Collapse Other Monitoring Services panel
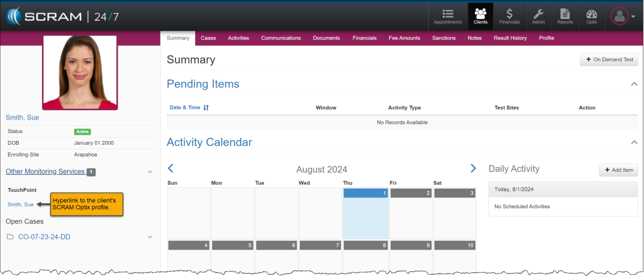Screen dimensions: 644x278 [x=150, y=172]
